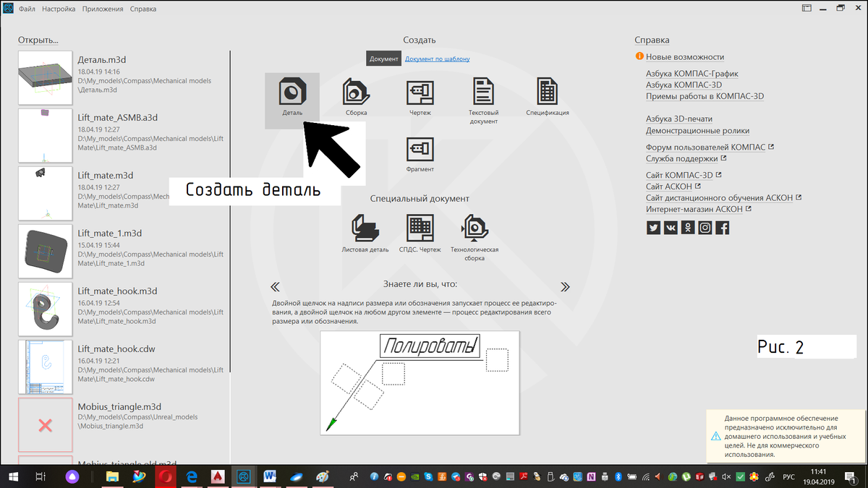868x488 pixels.
Task: Open the VK social icon
Action: coord(671,227)
